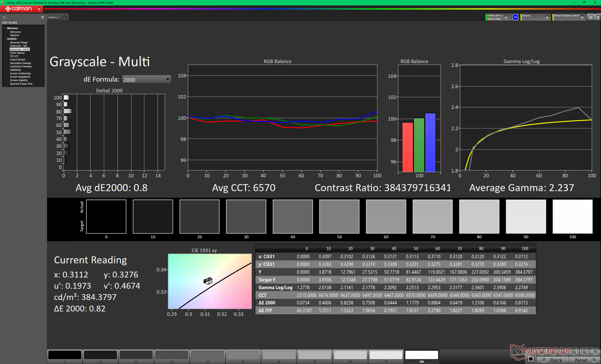Select the 50 gray swatch at bottom

point(243,355)
